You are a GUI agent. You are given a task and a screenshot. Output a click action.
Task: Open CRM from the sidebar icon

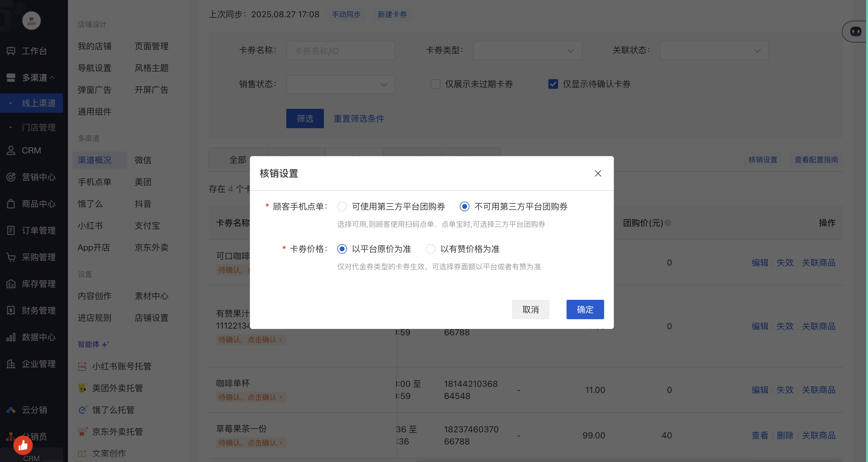point(11,151)
